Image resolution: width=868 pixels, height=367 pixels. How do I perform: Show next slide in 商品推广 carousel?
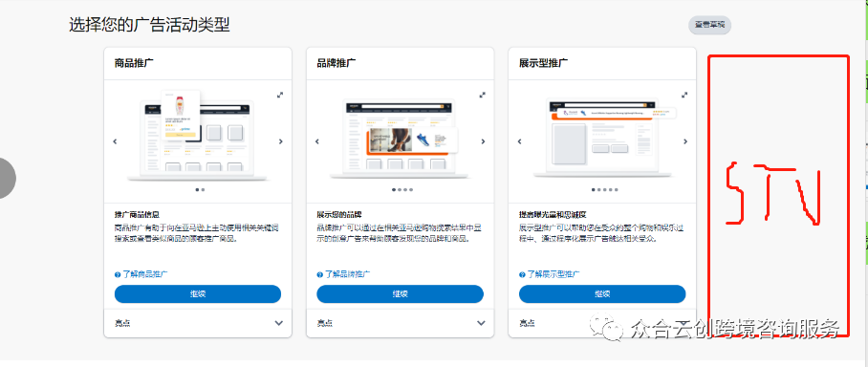tap(281, 141)
